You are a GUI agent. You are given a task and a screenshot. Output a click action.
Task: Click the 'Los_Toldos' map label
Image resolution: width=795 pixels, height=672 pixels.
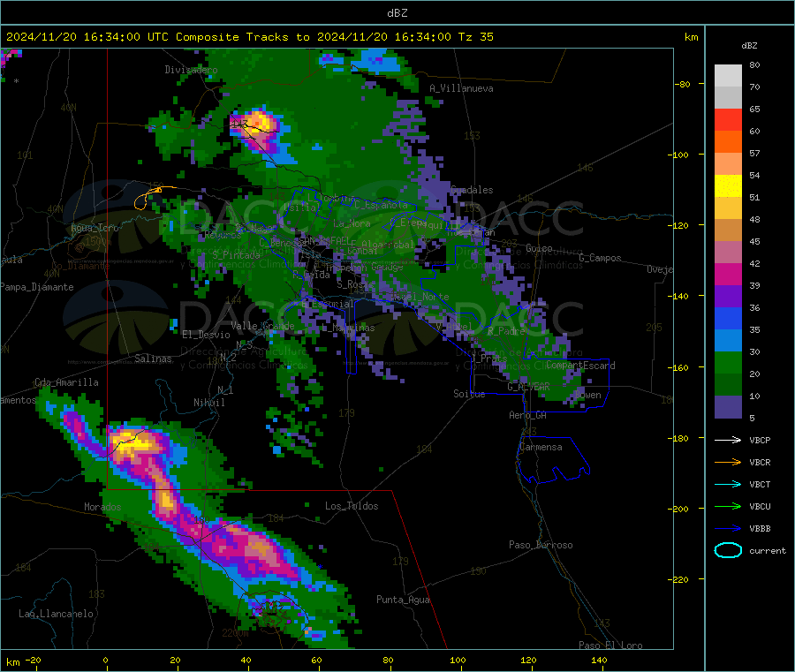coord(352,506)
